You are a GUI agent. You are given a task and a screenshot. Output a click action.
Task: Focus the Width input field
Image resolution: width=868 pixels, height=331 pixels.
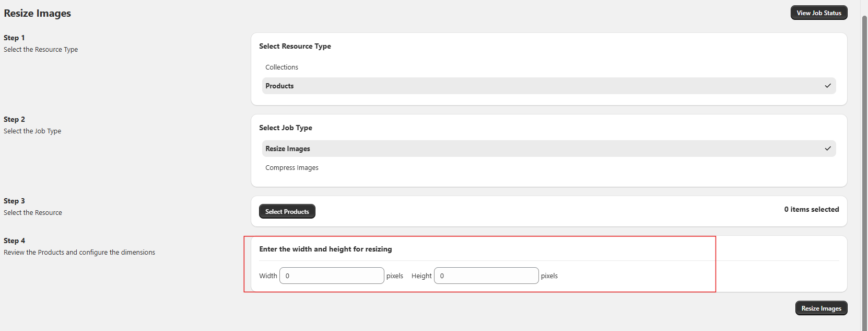point(332,276)
